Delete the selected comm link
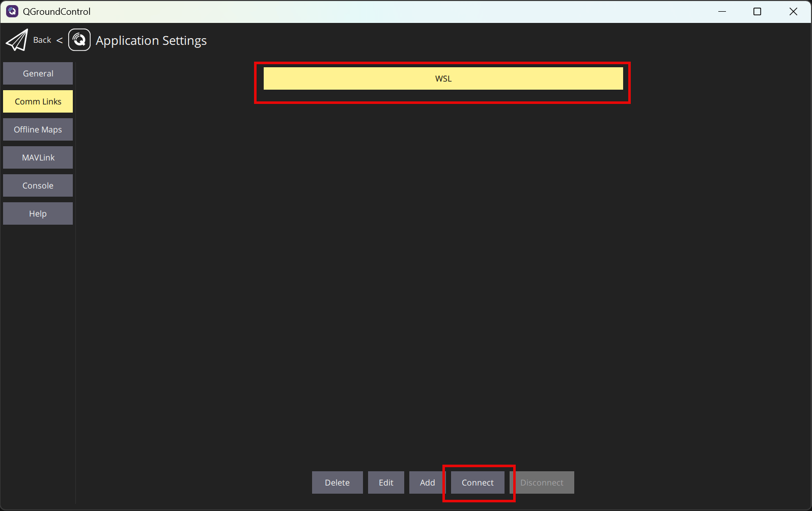The image size is (812, 511). pos(338,482)
